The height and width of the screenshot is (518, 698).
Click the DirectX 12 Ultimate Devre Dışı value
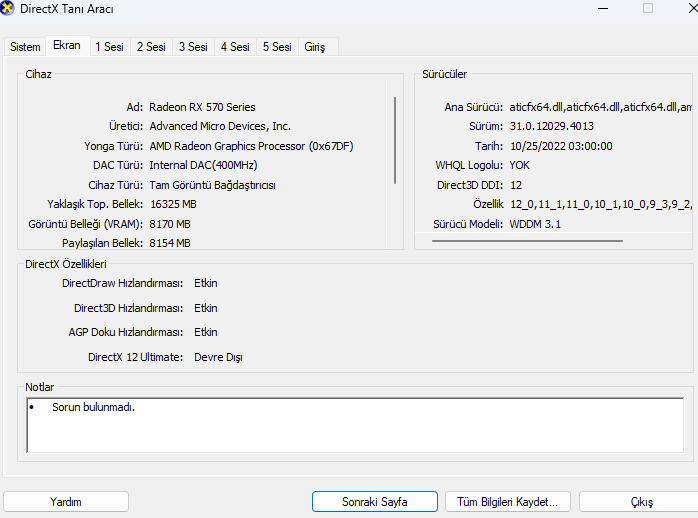pyautogui.click(x=218, y=357)
